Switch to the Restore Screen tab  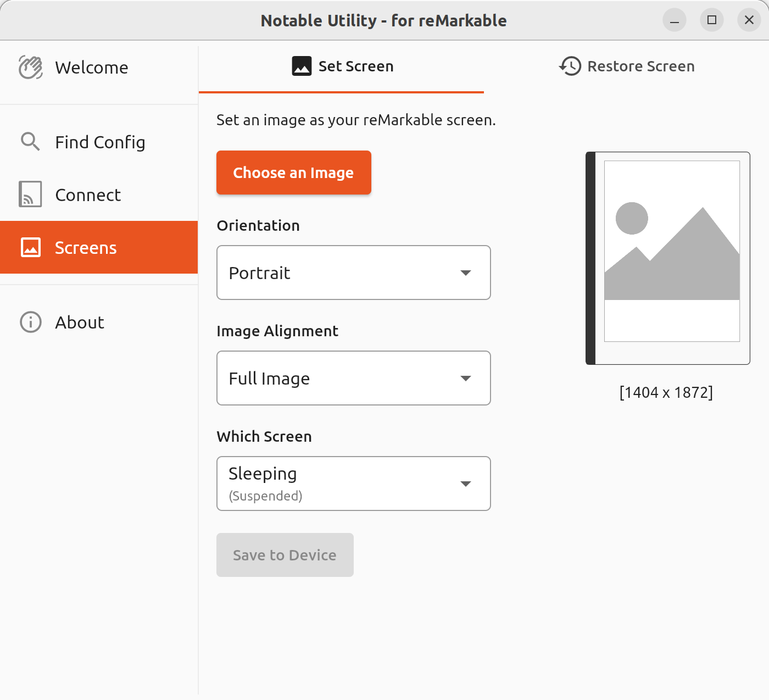(x=628, y=66)
